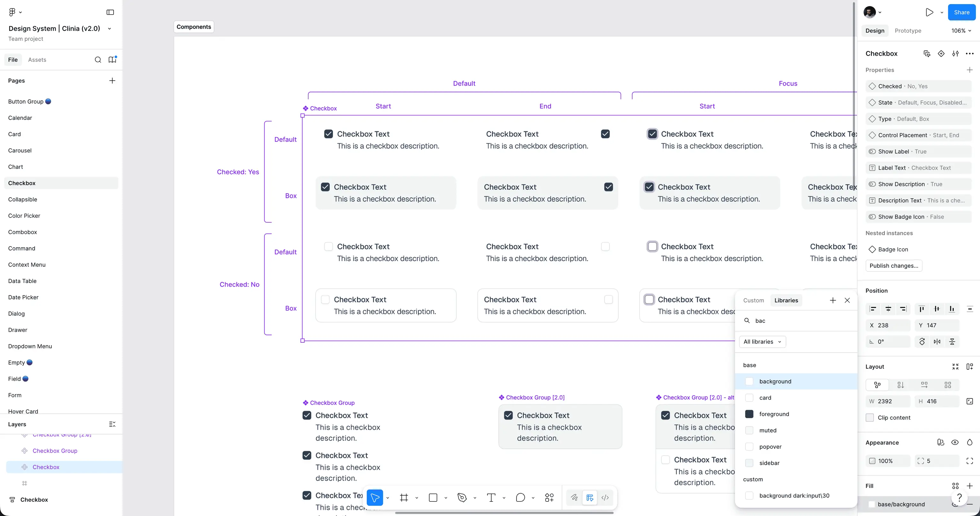Open the Figma main menu logo
980x516 pixels.
point(12,12)
